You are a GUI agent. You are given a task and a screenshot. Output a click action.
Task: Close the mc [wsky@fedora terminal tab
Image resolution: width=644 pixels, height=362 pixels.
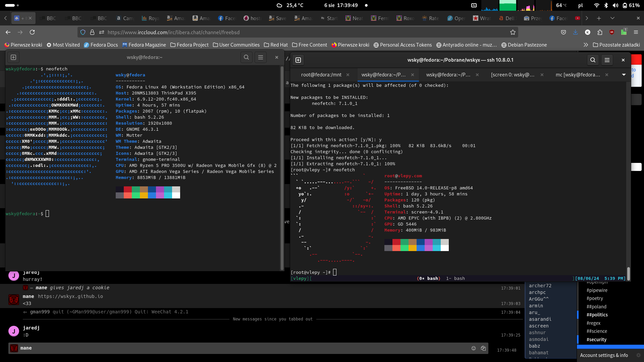[x=607, y=75]
